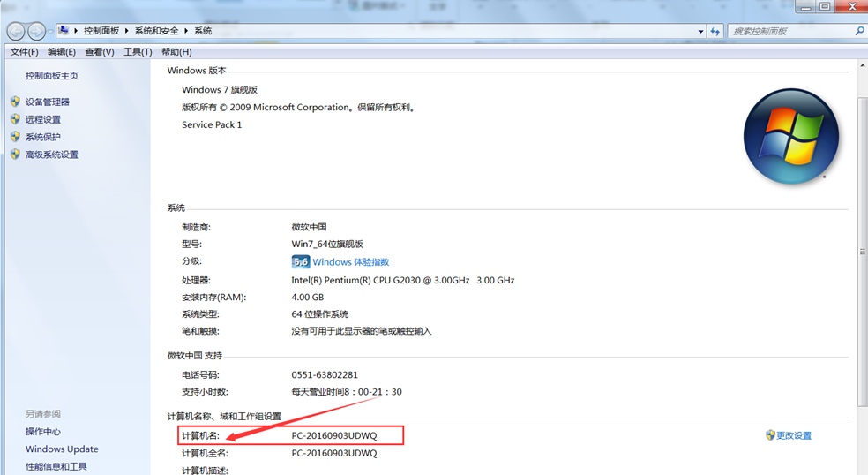868x475 pixels.
Task: Go back with the Back arrow button
Action: (16, 31)
